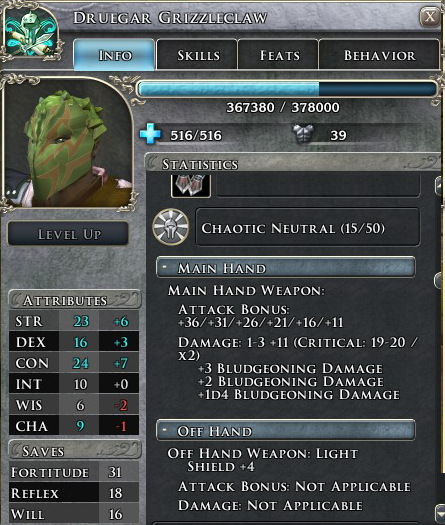Viewport: 445px width, 525px height.
Task: Click the STR attribute row
Action: point(74,321)
